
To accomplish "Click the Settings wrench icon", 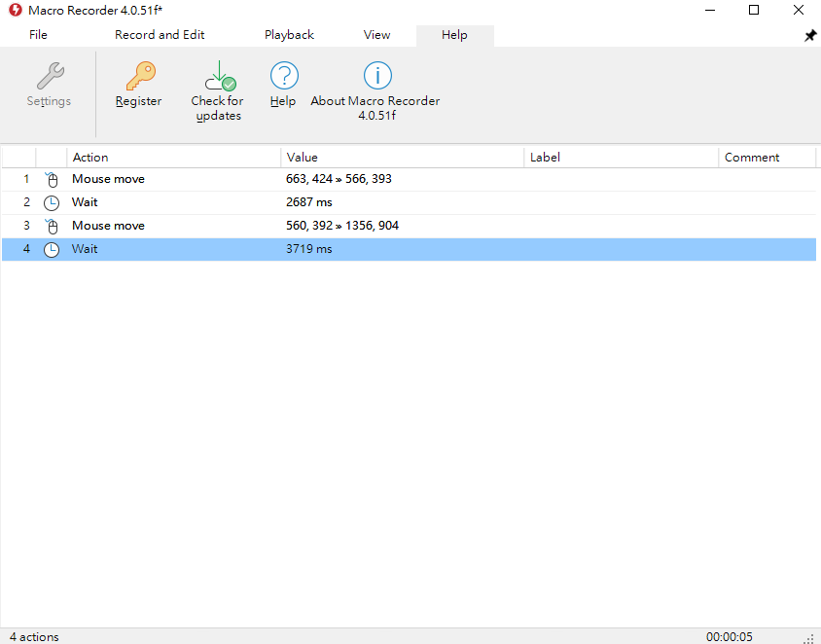I will click(x=49, y=76).
